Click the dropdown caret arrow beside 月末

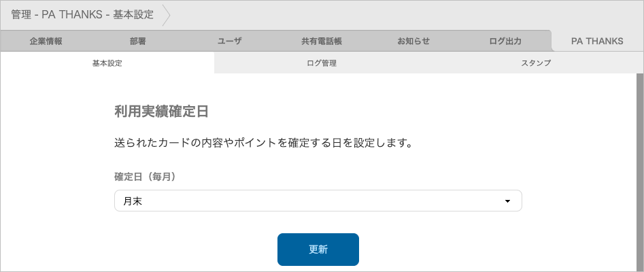click(507, 202)
